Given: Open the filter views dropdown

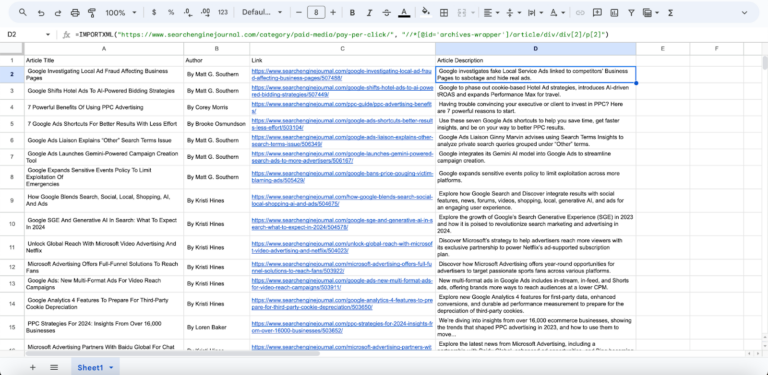Looking at the screenshot, I should [651, 13].
